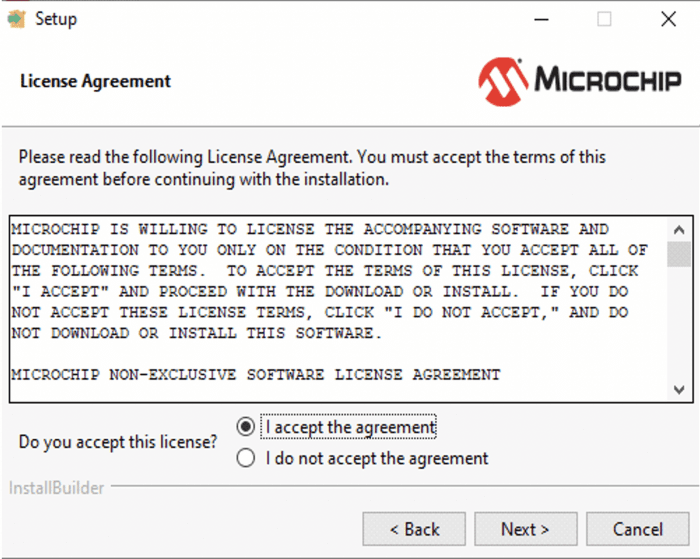Click the "Setup" title bar text

[56, 19]
